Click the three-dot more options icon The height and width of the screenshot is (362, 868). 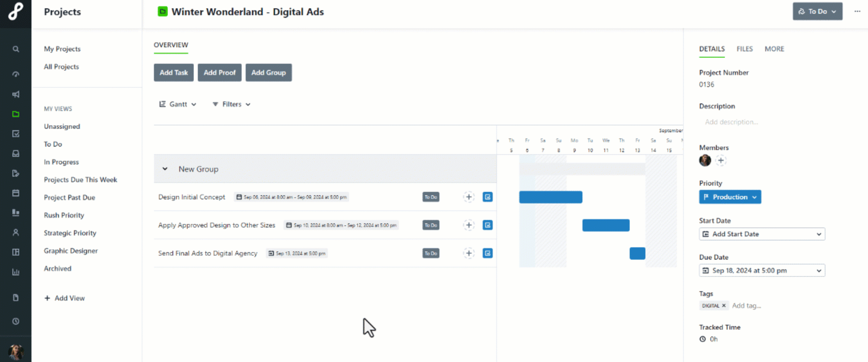pyautogui.click(x=857, y=11)
